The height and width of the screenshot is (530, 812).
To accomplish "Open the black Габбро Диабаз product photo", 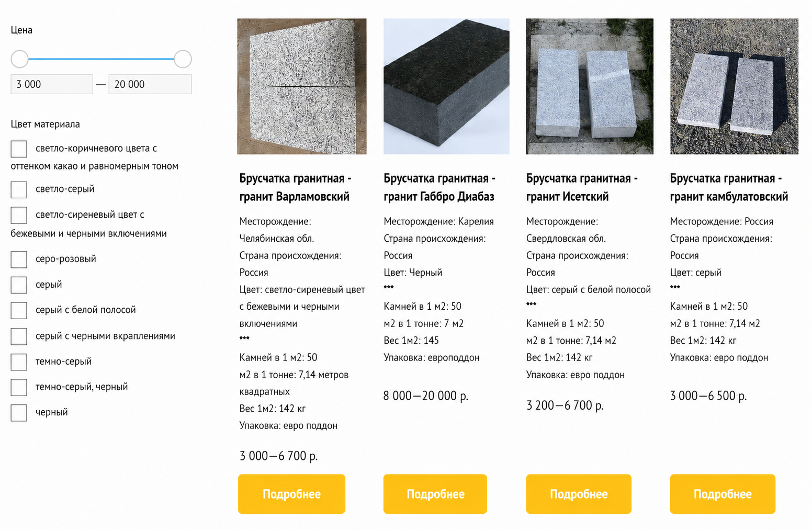I will click(x=446, y=86).
